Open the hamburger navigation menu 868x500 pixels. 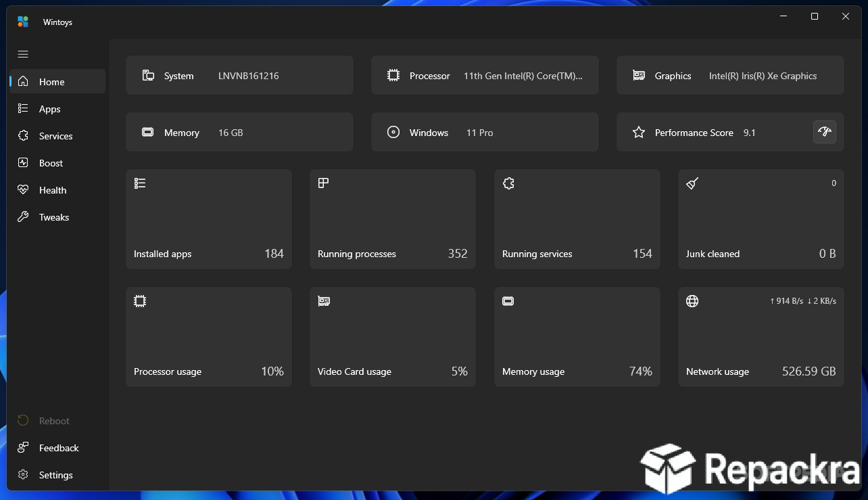(x=23, y=54)
